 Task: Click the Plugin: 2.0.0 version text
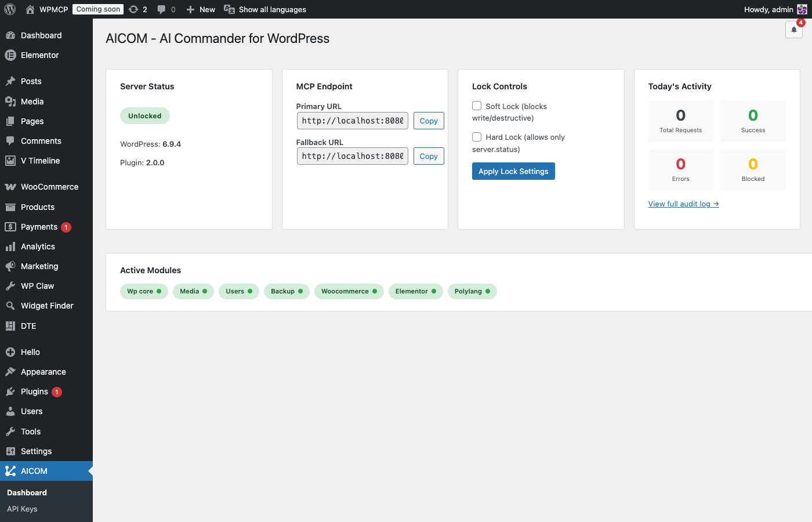coord(142,162)
